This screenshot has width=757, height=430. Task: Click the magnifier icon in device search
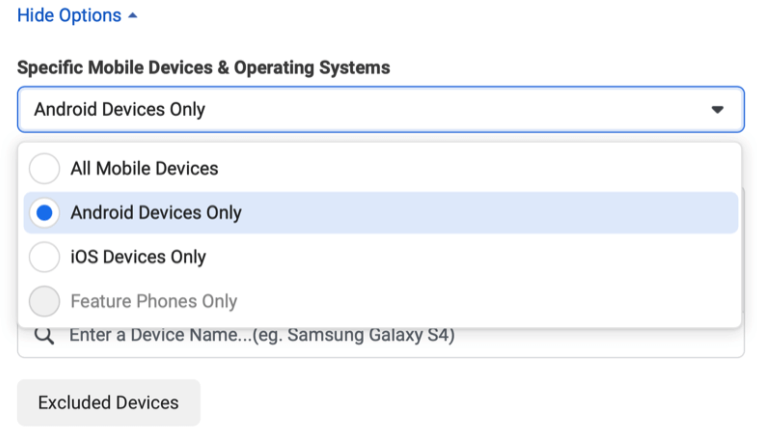44,336
